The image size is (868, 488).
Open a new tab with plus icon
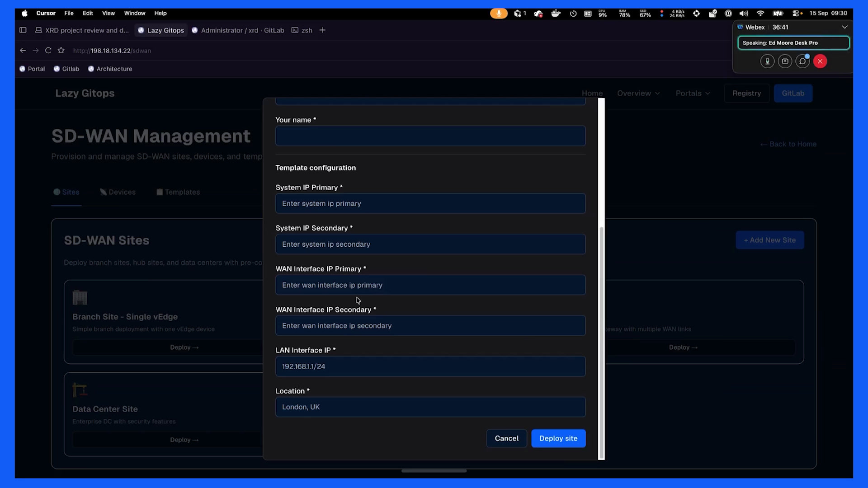point(322,30)
